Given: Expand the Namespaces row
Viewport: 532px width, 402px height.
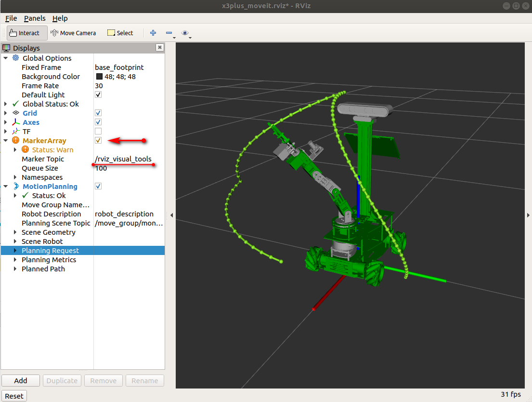Looking at the screenshot, I should 15,177.
